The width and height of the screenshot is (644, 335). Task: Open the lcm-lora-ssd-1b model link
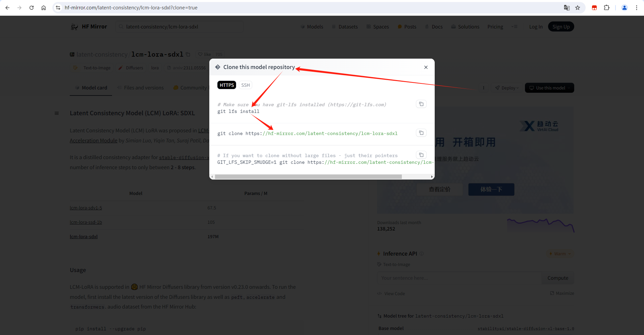coord(86,222)
